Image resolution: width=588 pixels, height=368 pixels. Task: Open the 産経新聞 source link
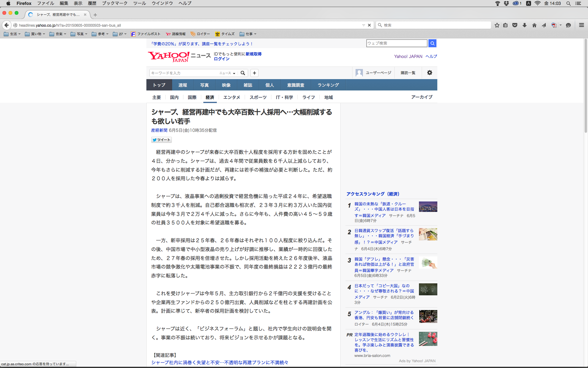[x=159, y=130]
